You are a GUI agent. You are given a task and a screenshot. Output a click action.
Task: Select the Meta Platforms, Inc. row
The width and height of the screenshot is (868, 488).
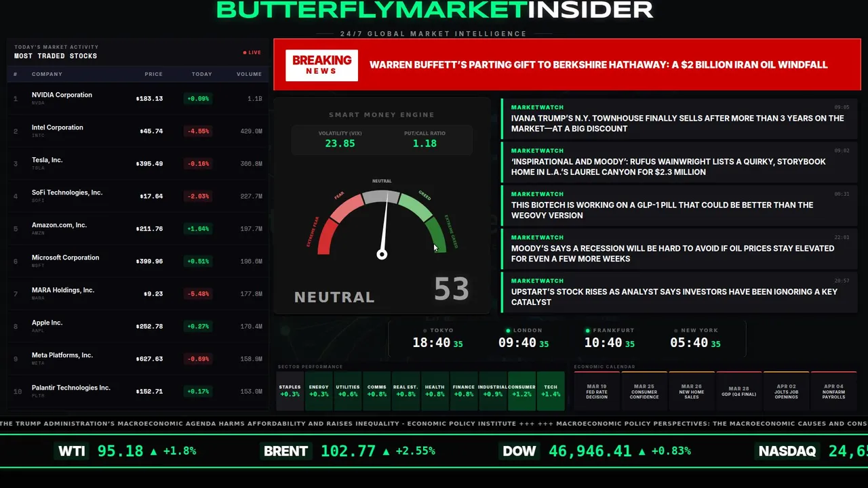coord(138,359)
